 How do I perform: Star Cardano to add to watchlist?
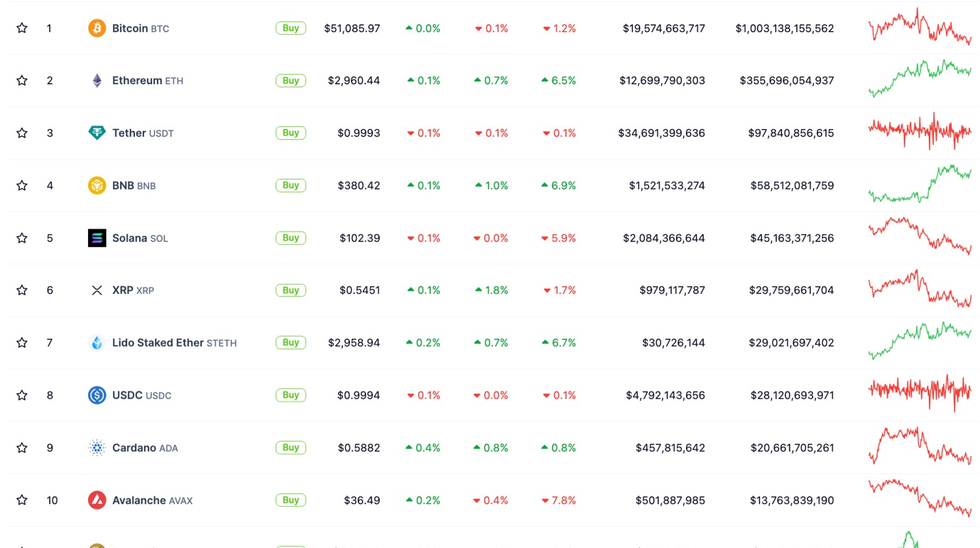pos(22,448)
